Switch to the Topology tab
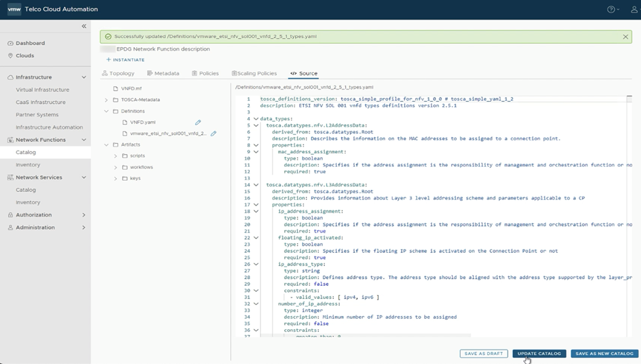 [x=118, y=74]
